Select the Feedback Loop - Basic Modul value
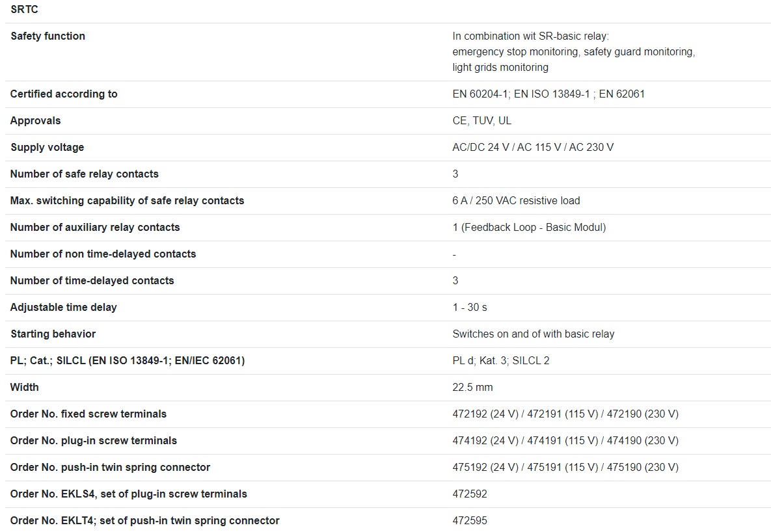 point(529,228)
